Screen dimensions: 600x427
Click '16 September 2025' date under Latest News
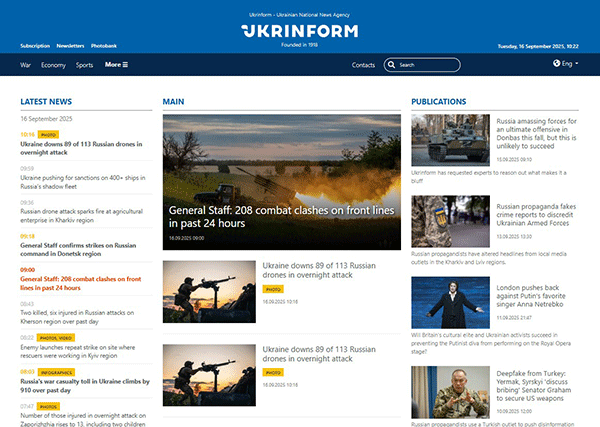[46, 119]
